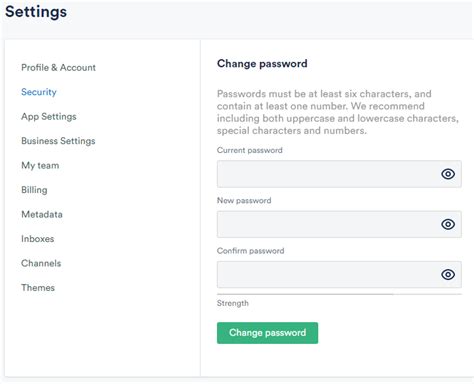Go to Channels settings
Image resolution: width=474 pixels, height=384 pixels.
coord(41,263)
